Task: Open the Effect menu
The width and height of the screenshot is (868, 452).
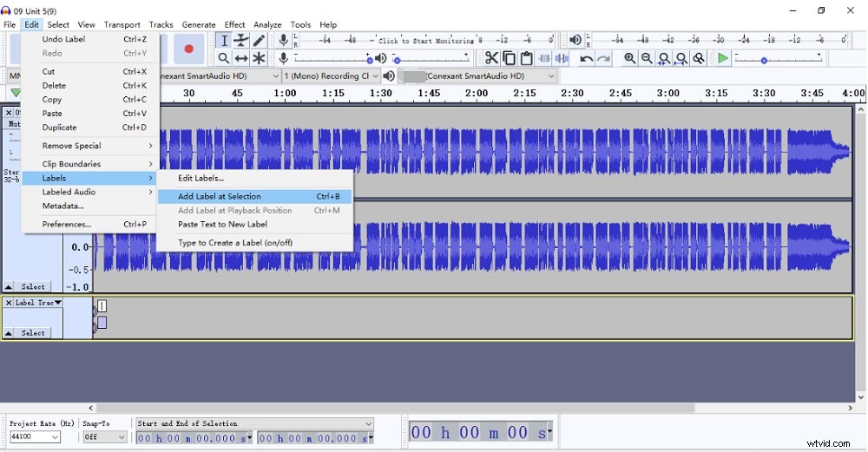Action: tap(234, 24)
